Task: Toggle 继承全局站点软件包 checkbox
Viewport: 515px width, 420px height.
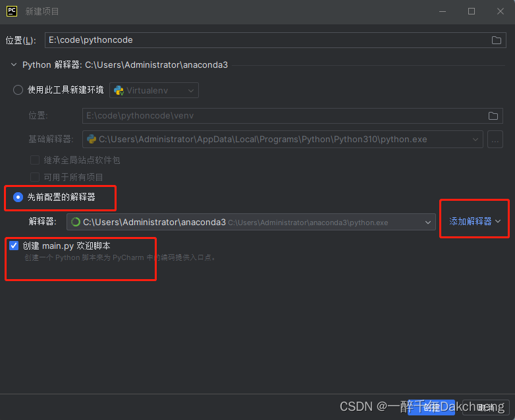Action: coord(35,160)
